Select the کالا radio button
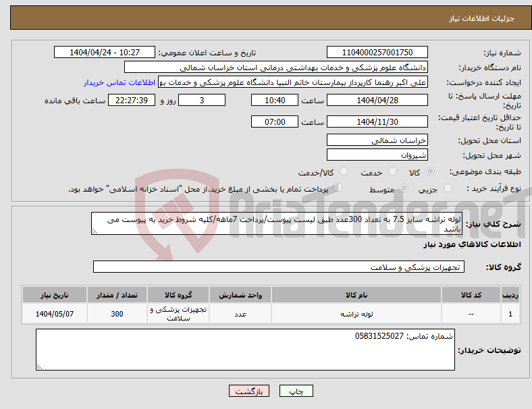This screenshot has height=409, width=532. (x=430, y=171)
